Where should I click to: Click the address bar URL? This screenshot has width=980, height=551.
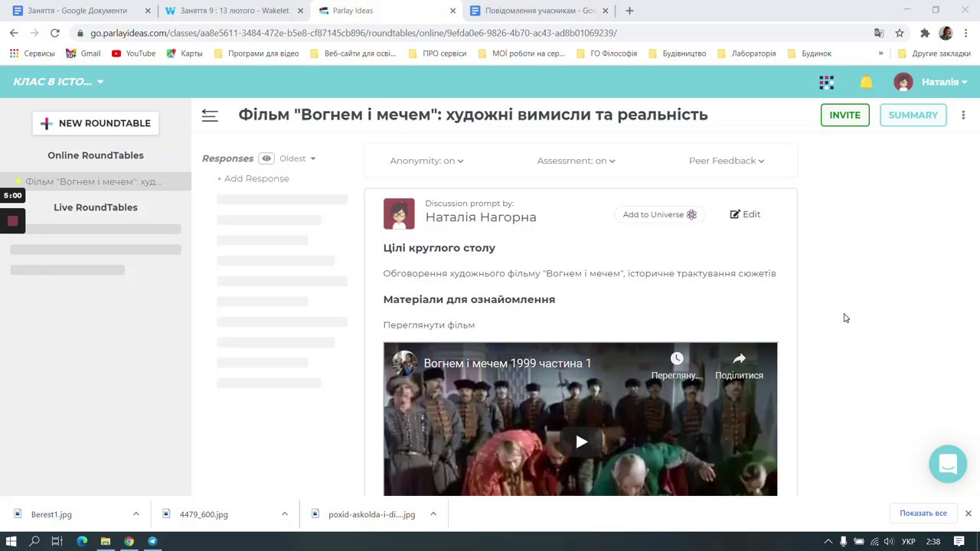353,33
